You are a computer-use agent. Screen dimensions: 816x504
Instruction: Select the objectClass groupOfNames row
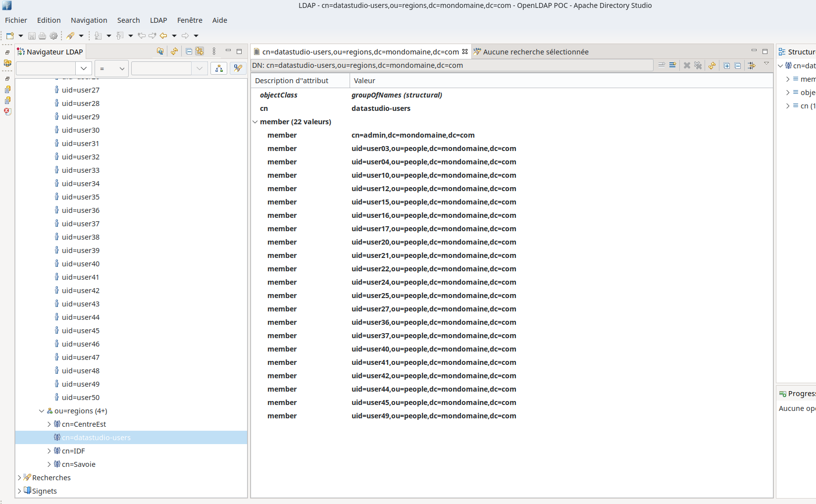[x=512, y=95]
